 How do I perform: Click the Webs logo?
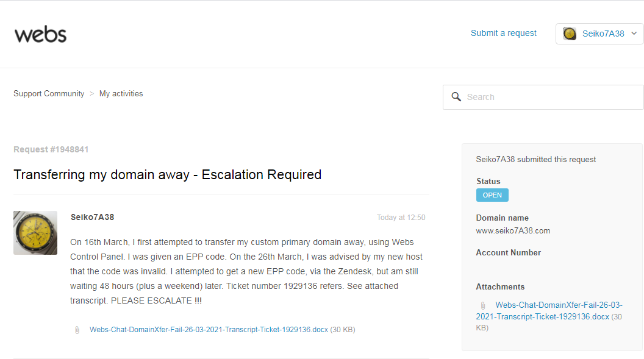(x=40, y=34)
